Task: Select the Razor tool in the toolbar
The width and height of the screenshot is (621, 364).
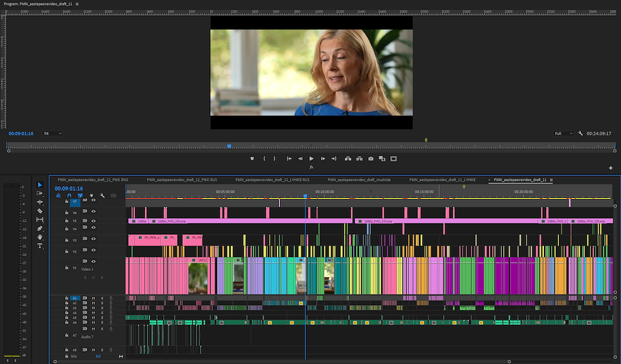Action: coord(39,211)
